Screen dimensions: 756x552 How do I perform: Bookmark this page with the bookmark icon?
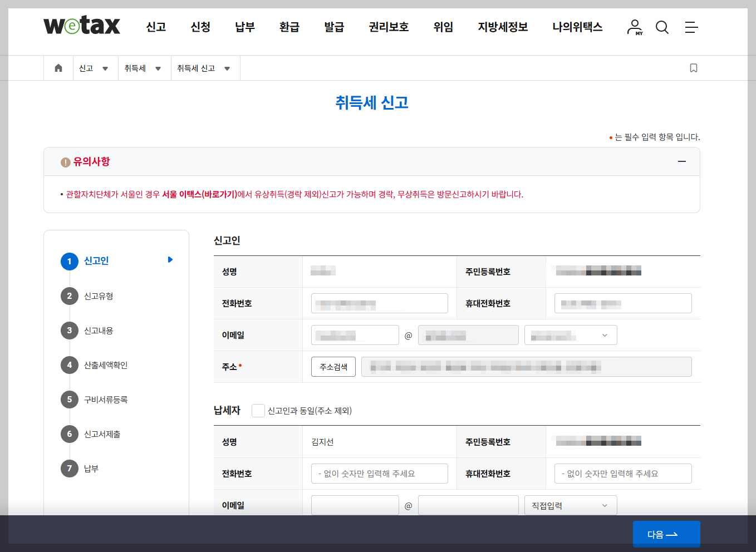pyautogui.click(x=694, y=68)
